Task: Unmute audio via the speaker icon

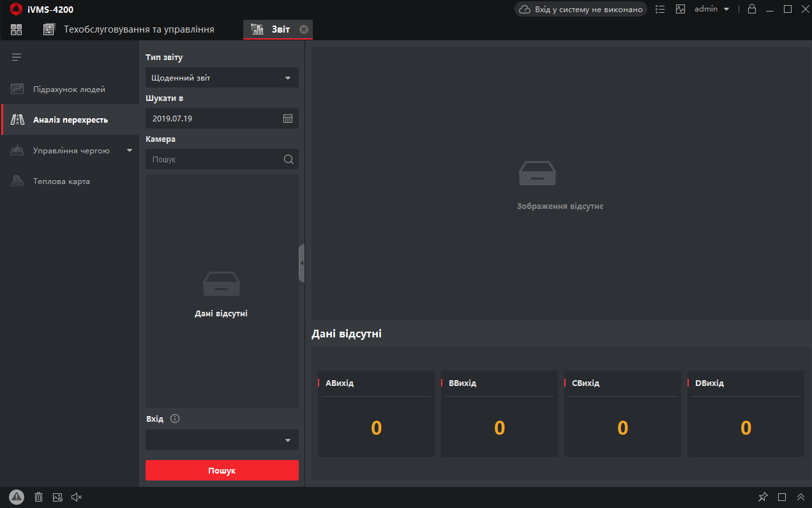Action: 77,496
